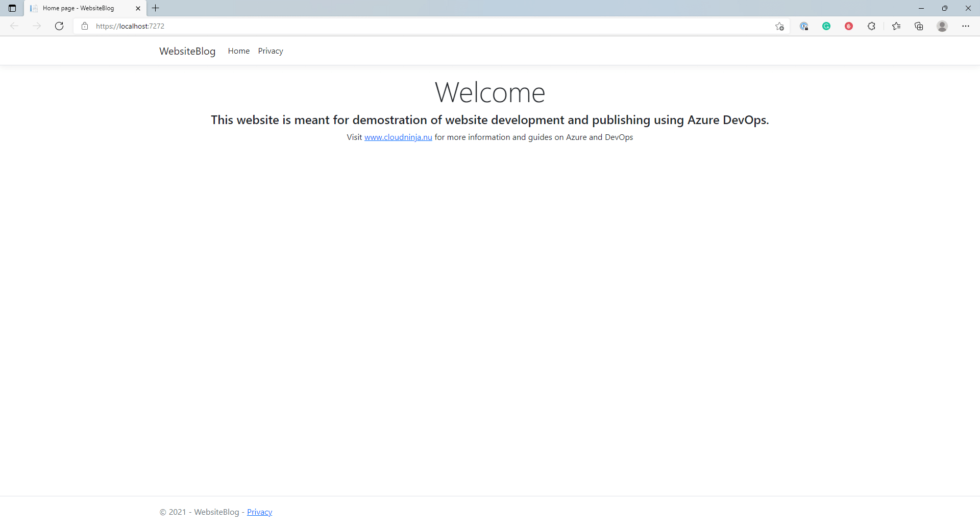Open the Settings and more menu

pos(966,26)
